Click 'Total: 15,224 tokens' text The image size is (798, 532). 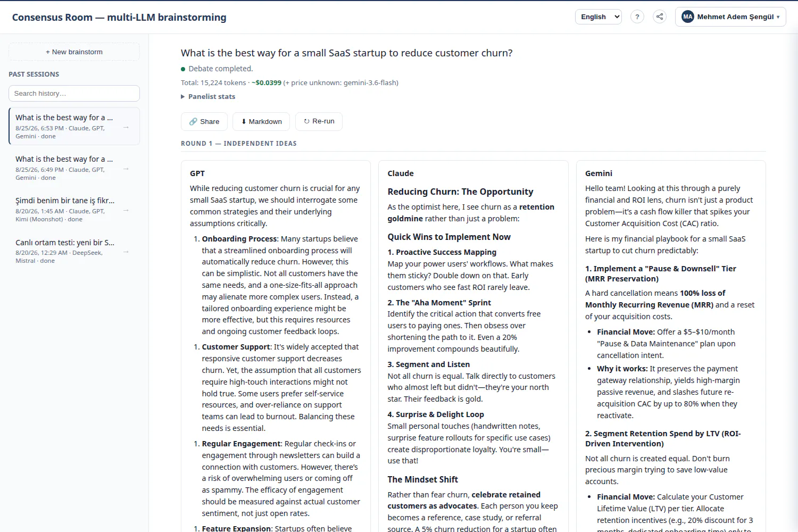coord(213,82)
